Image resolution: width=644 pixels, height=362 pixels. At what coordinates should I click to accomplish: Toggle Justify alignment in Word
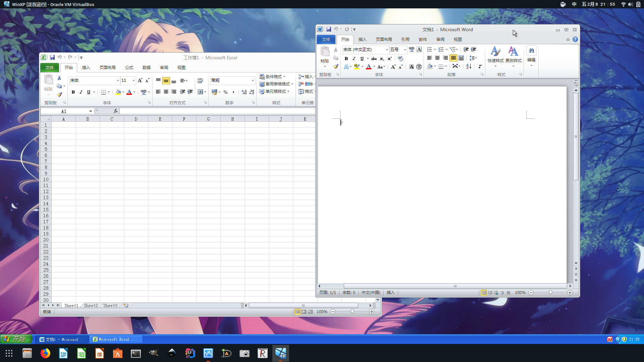click(x=453, y=58)
